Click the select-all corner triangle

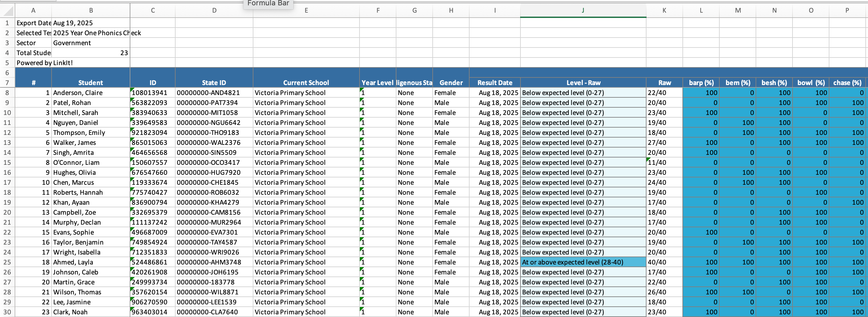pos(8,11)
